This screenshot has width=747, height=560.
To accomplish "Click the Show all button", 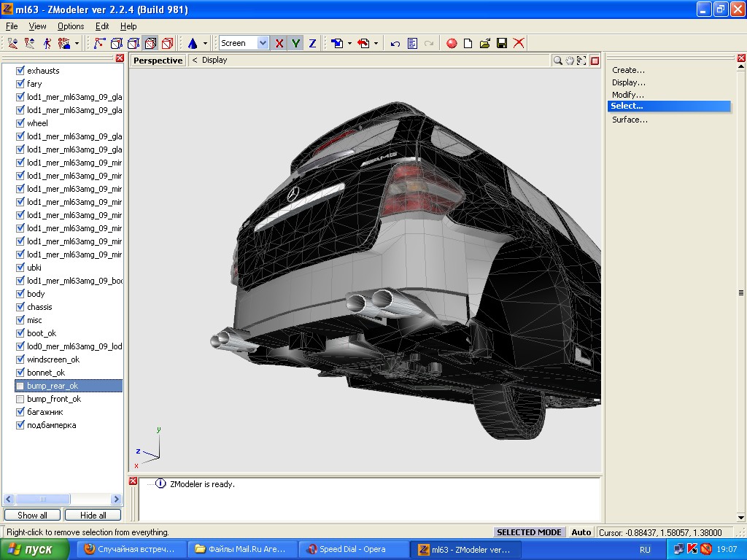I will coord(32,516).
